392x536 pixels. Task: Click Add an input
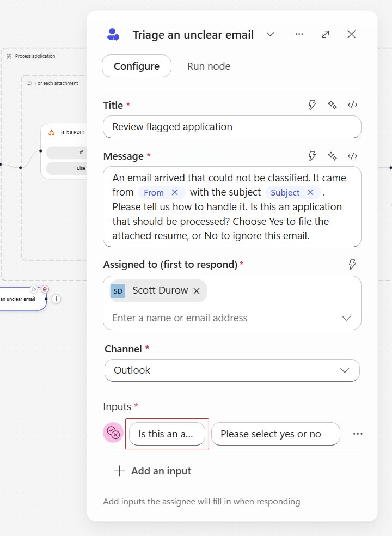coord(153,471)
